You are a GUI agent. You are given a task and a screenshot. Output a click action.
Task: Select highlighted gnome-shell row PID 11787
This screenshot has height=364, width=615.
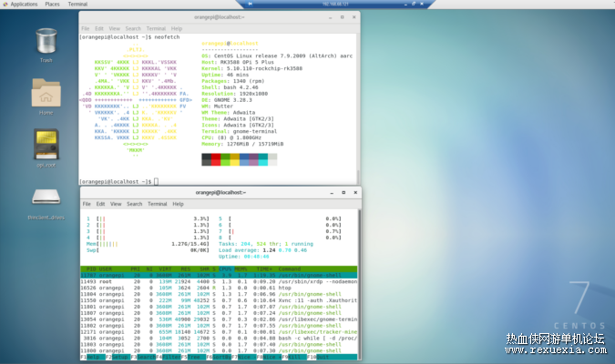219,276
